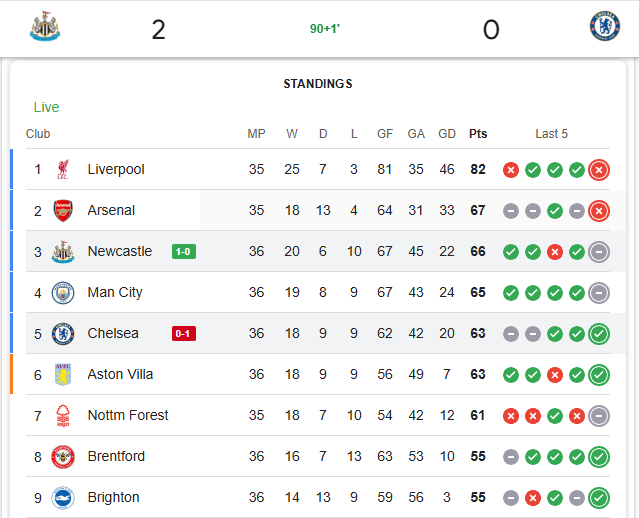Click the Brentford bee badge
The image size is (639, 518).
63,456
